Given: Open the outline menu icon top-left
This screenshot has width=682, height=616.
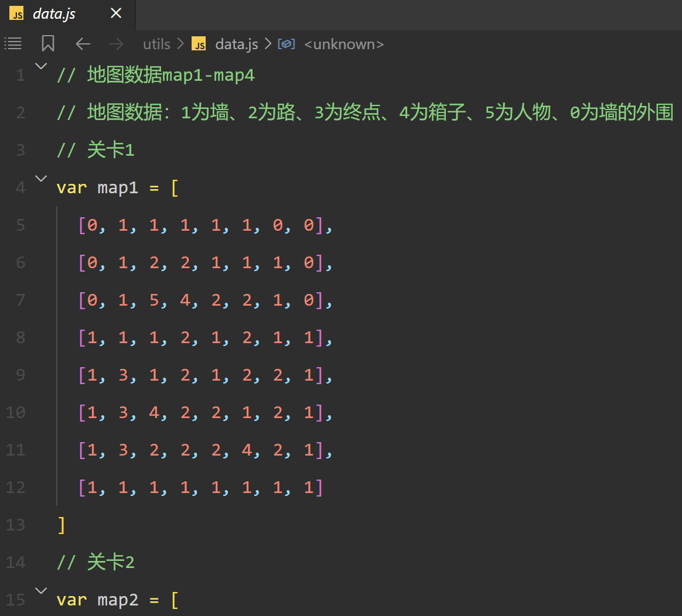Looking at the screenshot, I should [x=13, y=43].
